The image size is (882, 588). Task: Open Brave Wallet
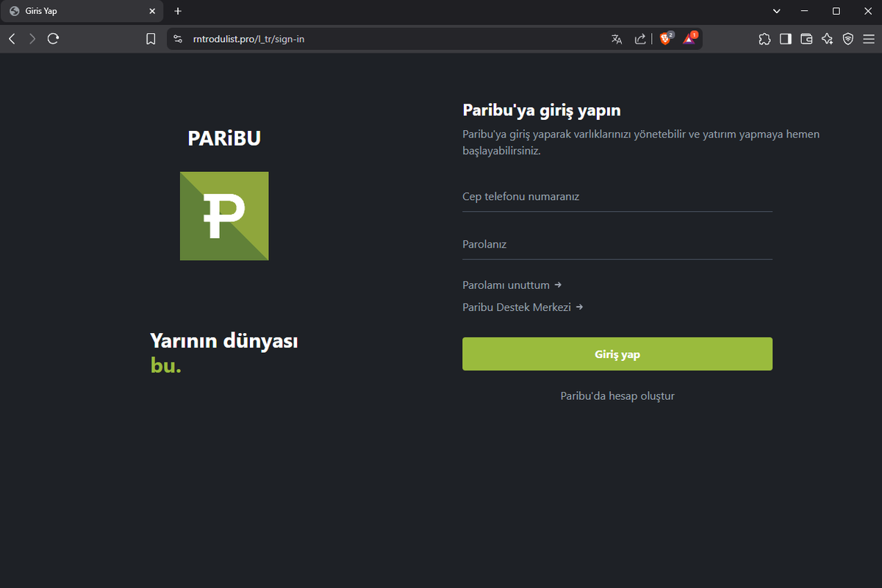tap(806, 38)
